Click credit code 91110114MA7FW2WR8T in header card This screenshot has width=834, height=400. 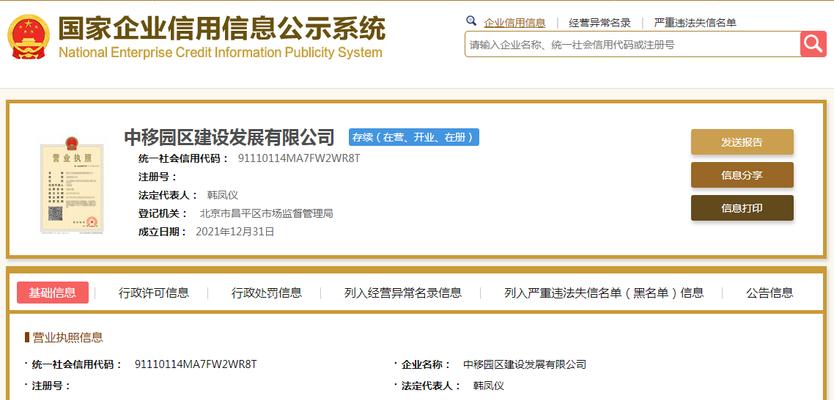pyautogui.click(x=299, y=159)
